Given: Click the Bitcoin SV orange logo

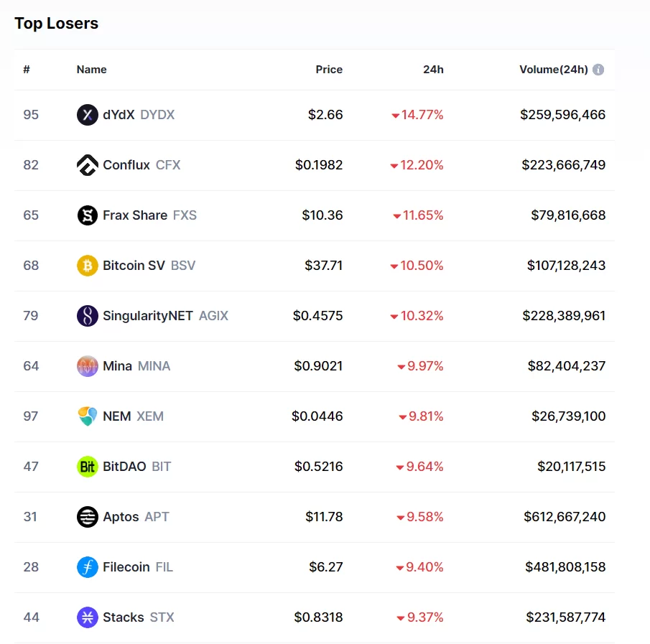Looking at the screenshot, I should (x=88, y=266).
